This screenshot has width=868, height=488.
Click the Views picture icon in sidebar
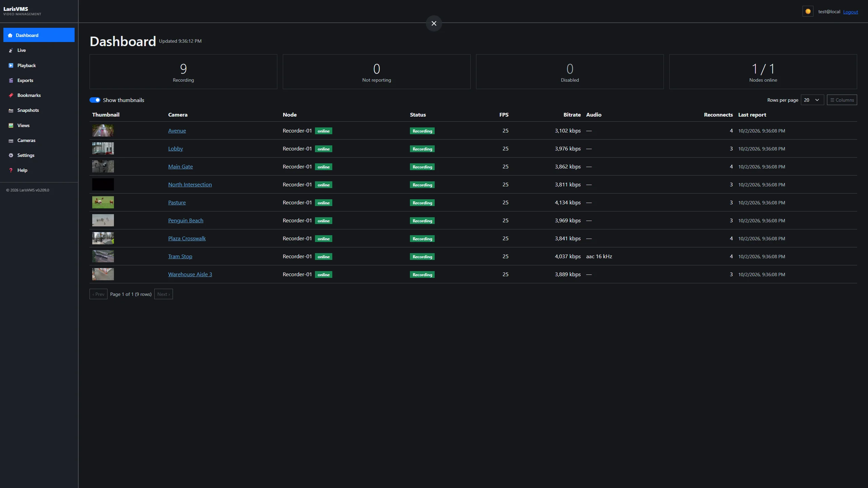pyautogui.click(x=11, y=125)
